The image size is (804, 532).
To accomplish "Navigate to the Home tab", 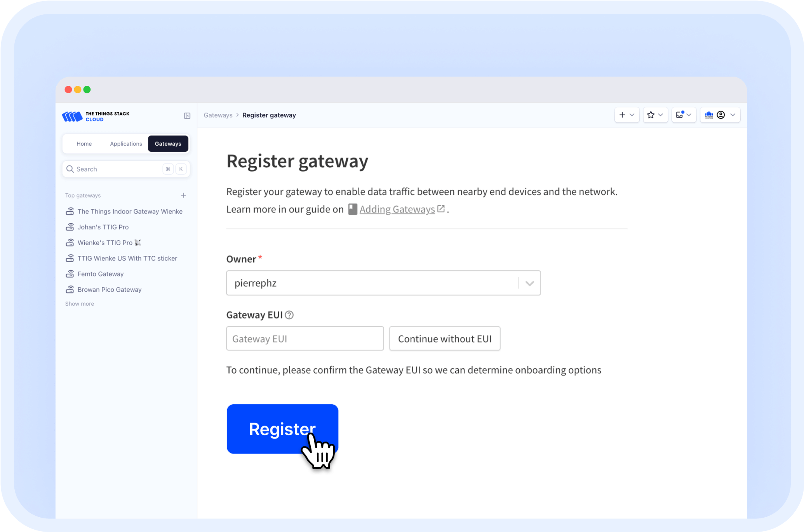I will point(84,144).
